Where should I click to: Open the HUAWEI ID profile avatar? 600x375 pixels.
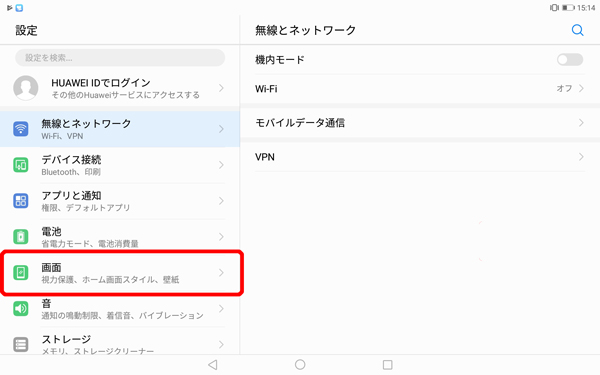26,88
